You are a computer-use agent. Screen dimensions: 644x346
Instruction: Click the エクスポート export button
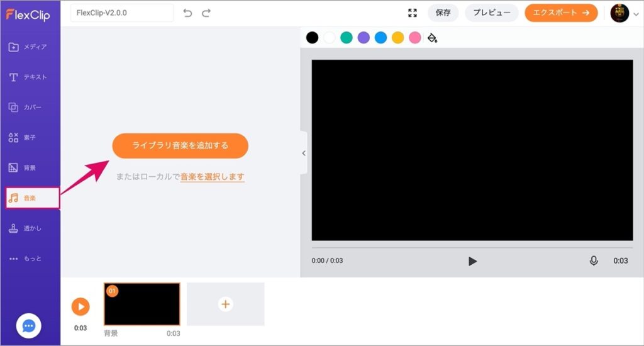click(561, 13)
